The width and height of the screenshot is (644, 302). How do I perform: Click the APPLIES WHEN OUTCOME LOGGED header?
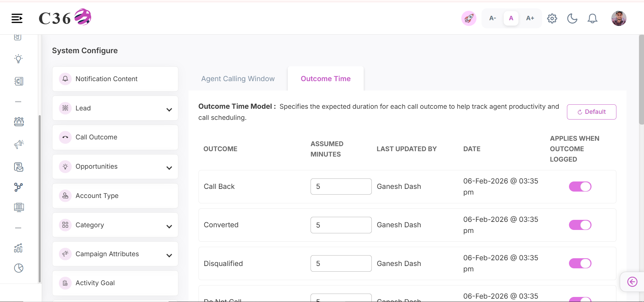(575, 149)
